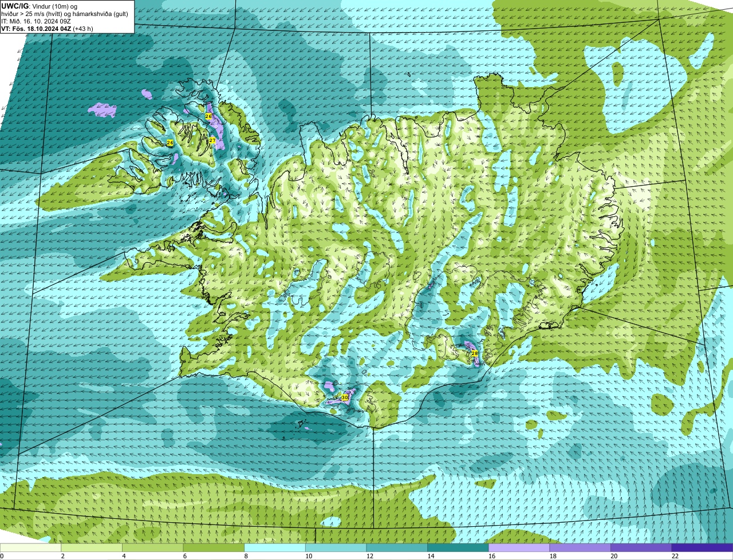733x560 pixels.
Task: Click the colorbar tick label "16"
Action: (492, 556)
